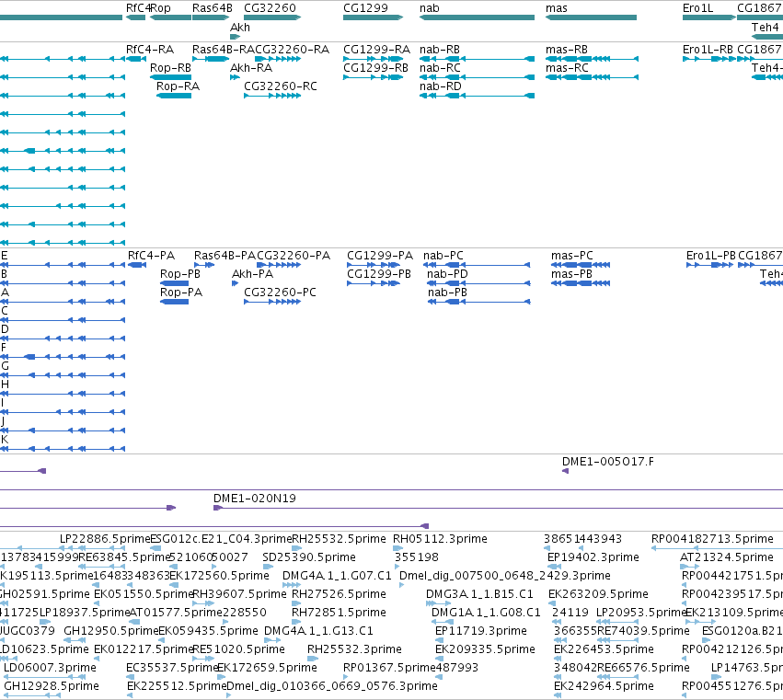The height and width of the screenshot is (700, 783).
Task: Click the mas-RB transcript label
Action: click(x=567, y=50)
